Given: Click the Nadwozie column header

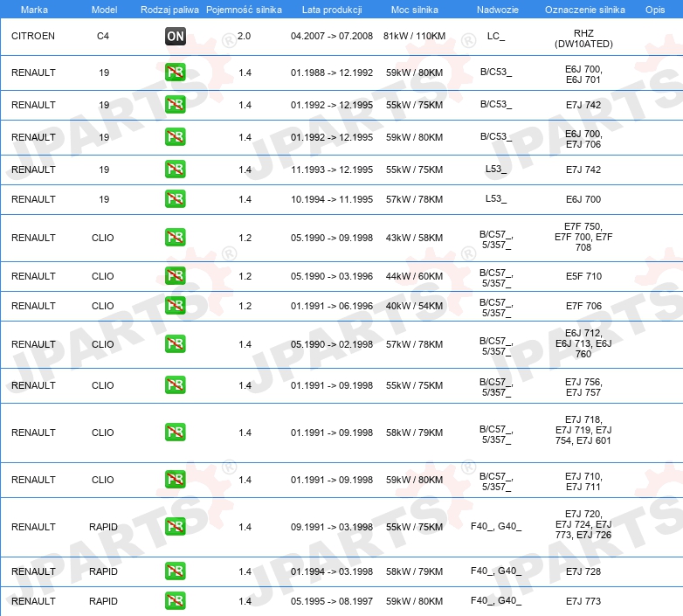Looking at the screenshot, I should (498, 10).
